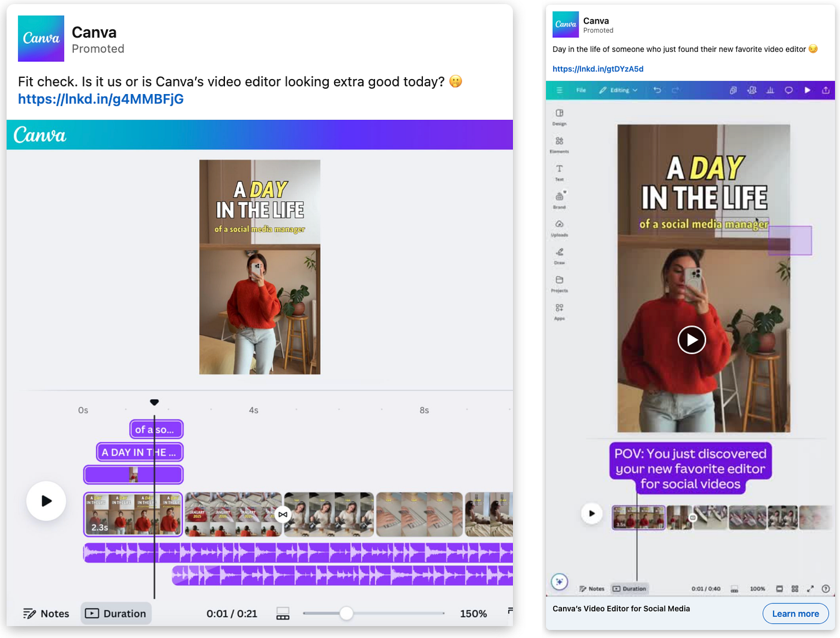Open the File menu in right ad toolbar
The width and height of the screenshot is (840, 638).
tap(581, 90)
